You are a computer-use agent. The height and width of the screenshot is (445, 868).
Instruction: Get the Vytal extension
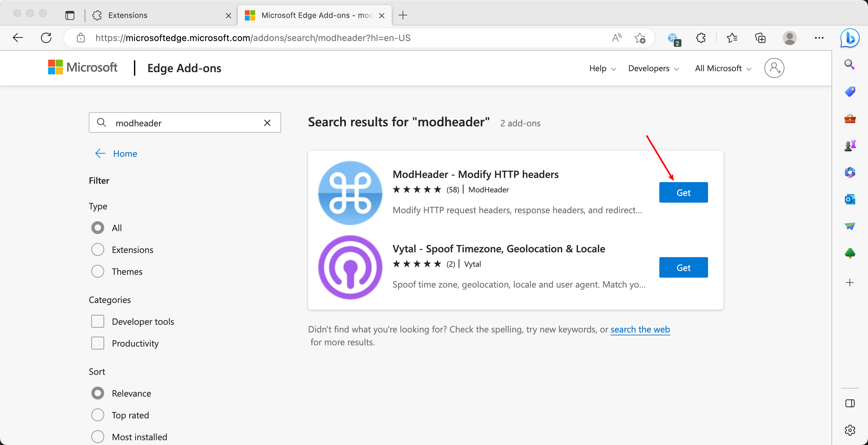[x=683, y=267]
